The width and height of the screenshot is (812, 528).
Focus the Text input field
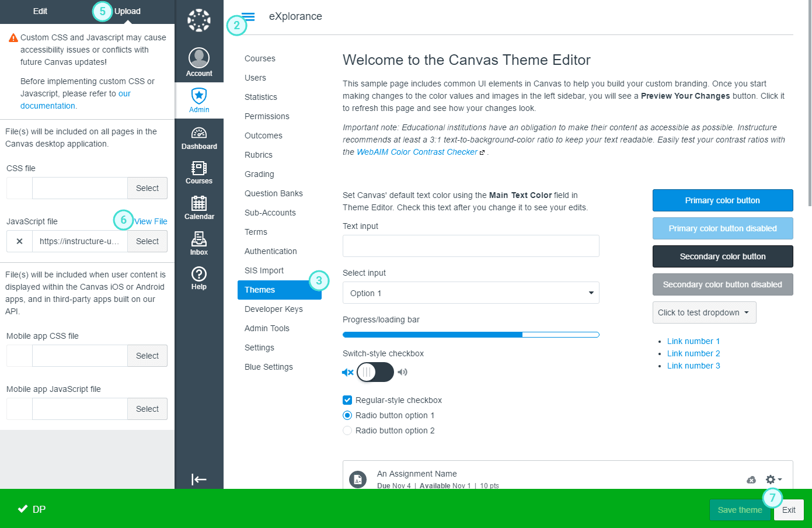471,246
